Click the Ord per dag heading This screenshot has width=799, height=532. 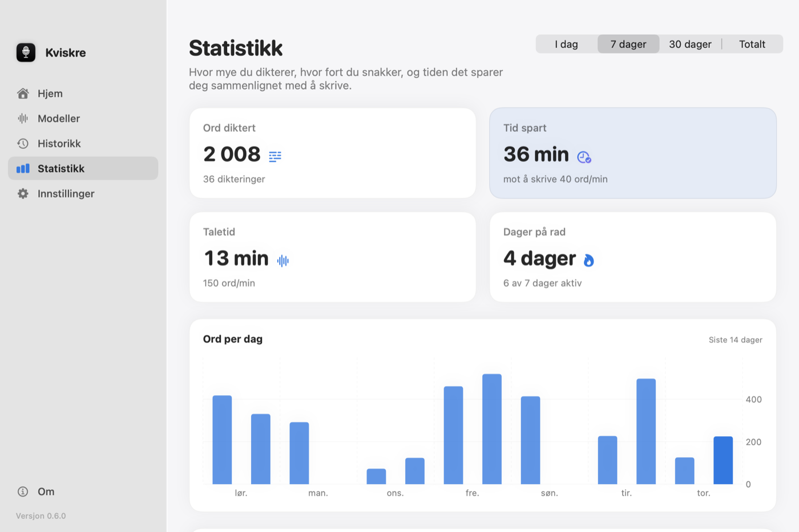233,339
